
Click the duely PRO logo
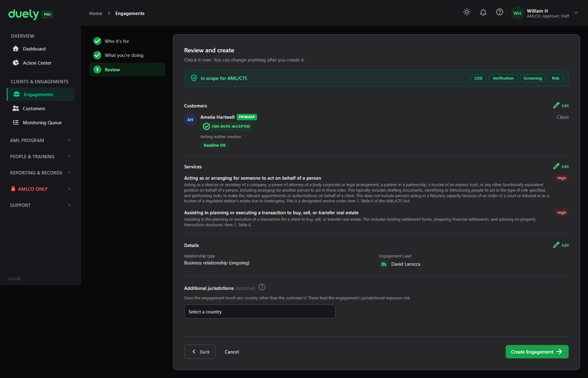31,14
